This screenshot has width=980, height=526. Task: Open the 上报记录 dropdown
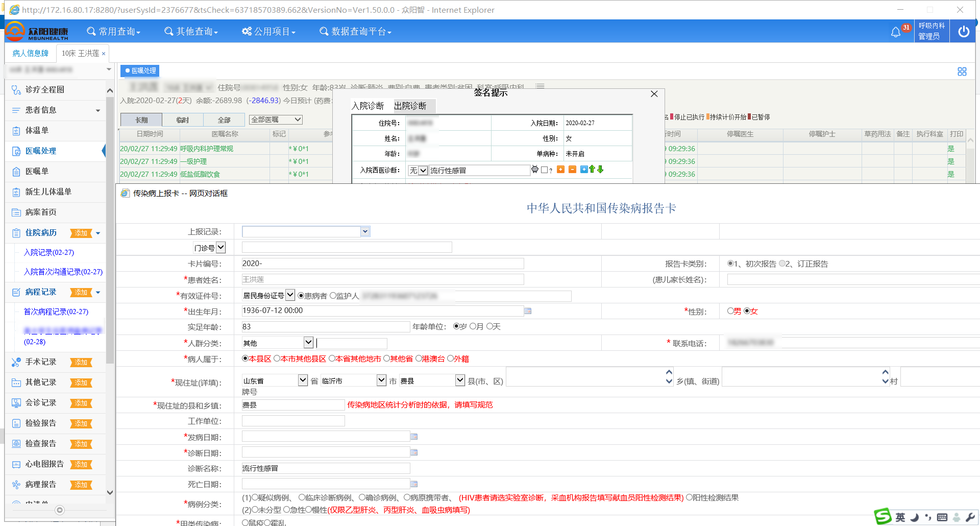365,232
